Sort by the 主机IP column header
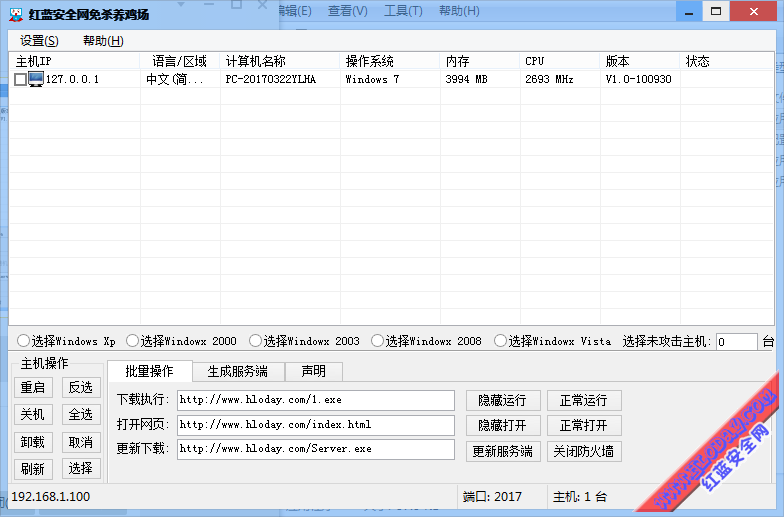Screen dimensions: 784x517 [74, 61]
